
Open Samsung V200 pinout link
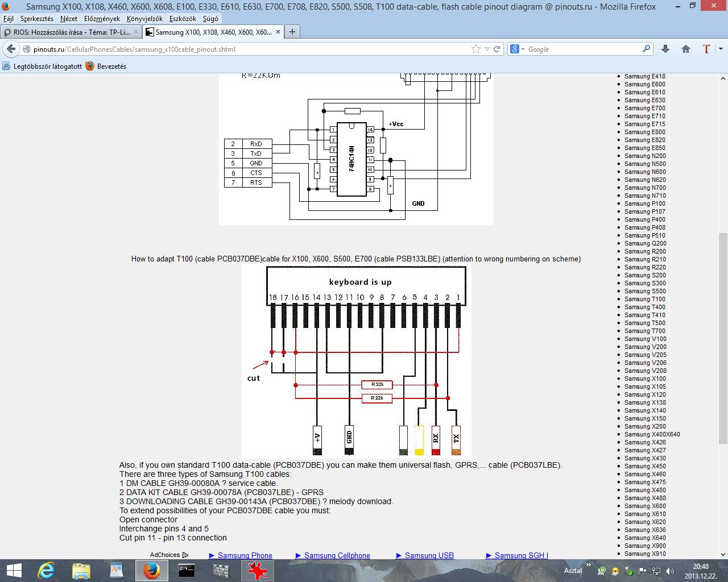point(645,347)
